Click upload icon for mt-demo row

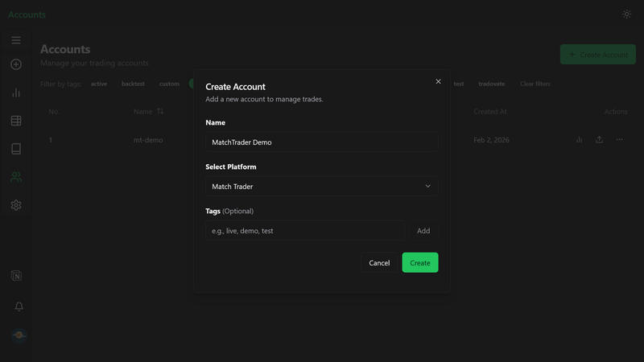599,139
